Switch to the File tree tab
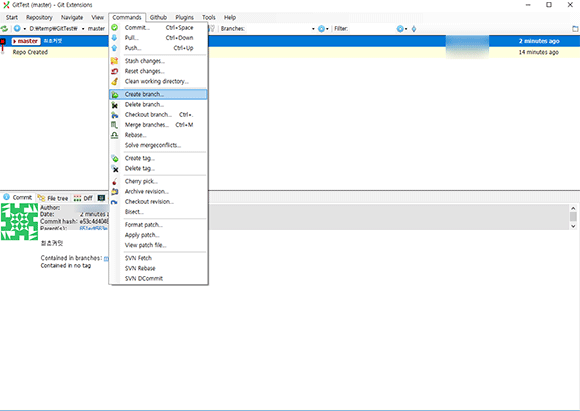580x411 pixels. click(x=53, y=198)
